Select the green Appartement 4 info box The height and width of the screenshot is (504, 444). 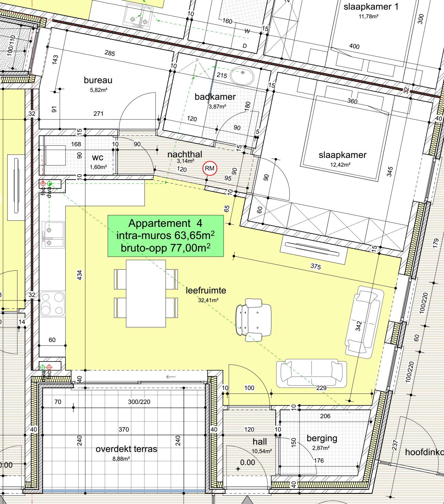166,236
